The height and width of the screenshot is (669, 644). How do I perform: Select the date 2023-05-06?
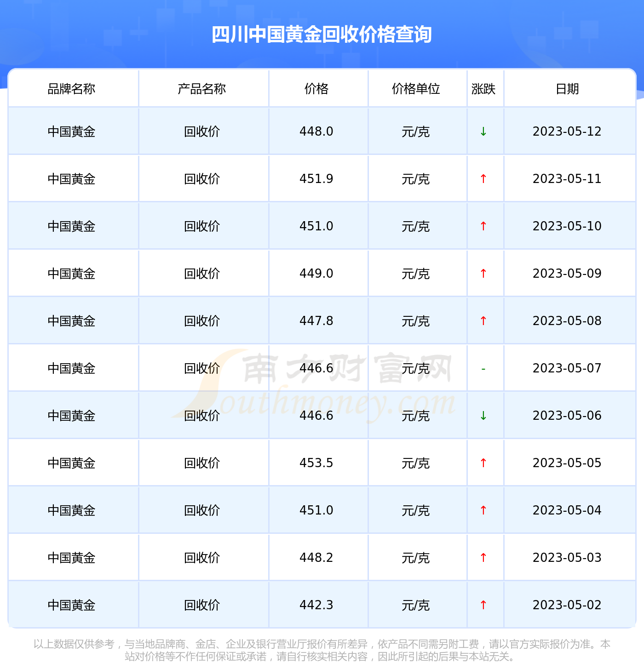pyautogui.click(x=567, y=416)
